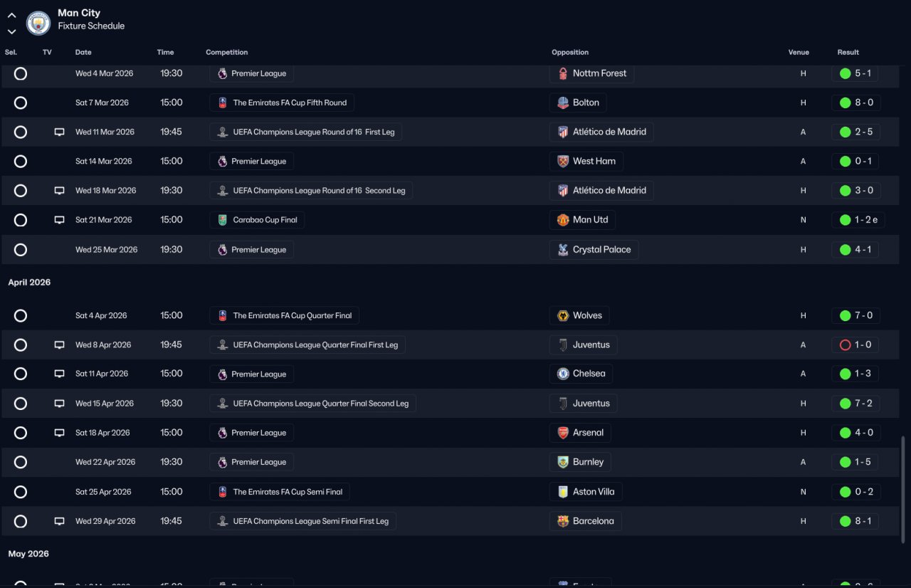Screen dimensions: 911x588
Task: Click Atlético de Madrid badge, 11 Mar row
Action: tap(563, 132)
